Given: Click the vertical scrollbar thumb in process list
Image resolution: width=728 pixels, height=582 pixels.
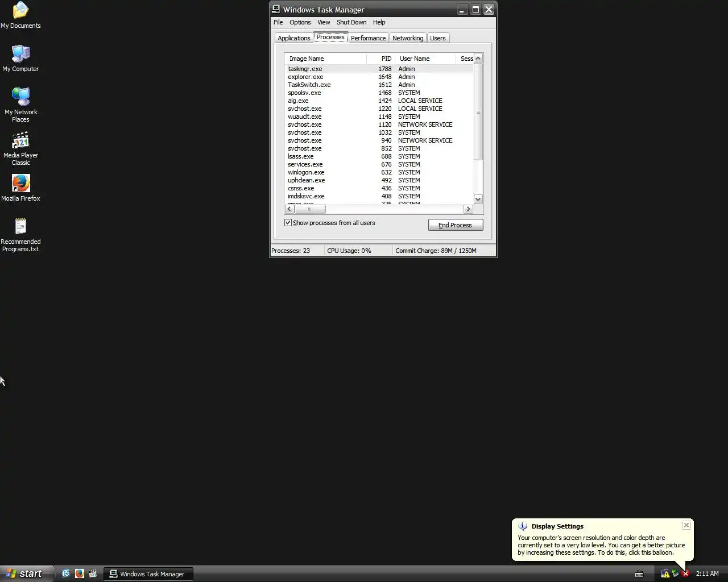Looking at the screenshot, I should pyautogui.click(x=478, y=111).
